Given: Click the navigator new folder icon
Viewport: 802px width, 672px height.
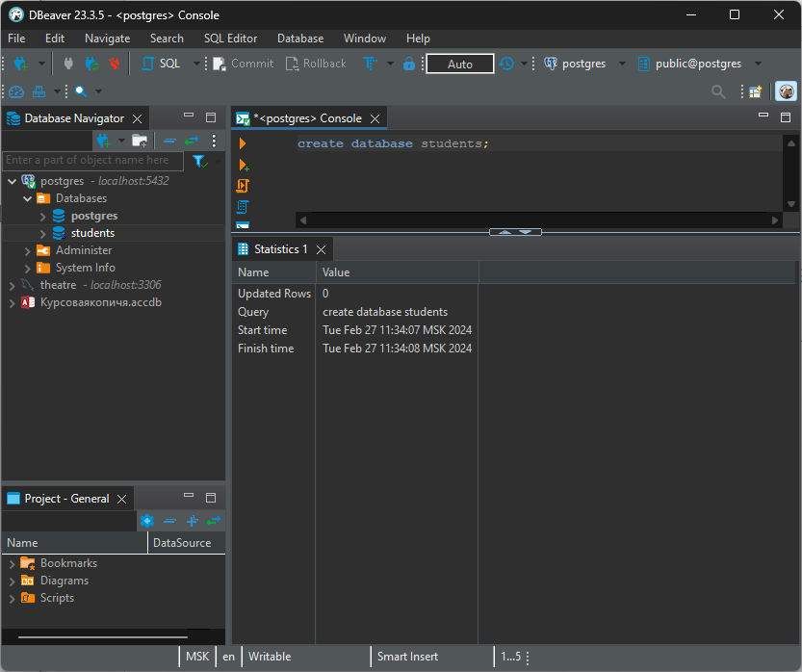Looking at the screenshot, I should click(140, 141).
